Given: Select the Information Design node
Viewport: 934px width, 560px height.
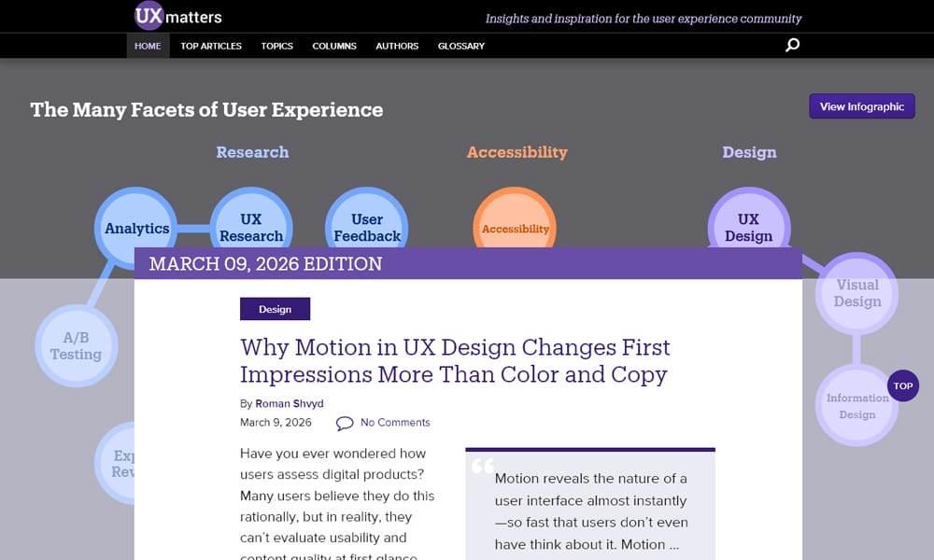Looking at the screenshot, I should pos(856,403).
